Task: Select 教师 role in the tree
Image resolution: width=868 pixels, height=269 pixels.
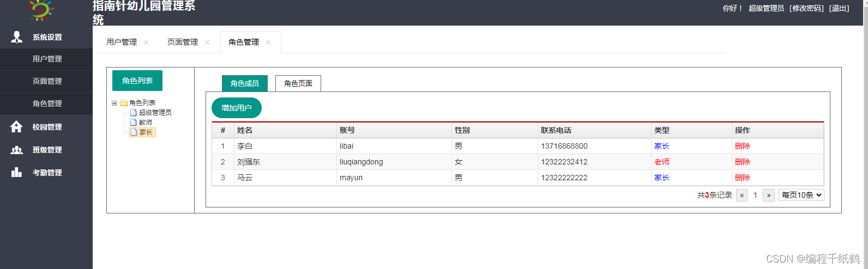Action: coord(146,123)
